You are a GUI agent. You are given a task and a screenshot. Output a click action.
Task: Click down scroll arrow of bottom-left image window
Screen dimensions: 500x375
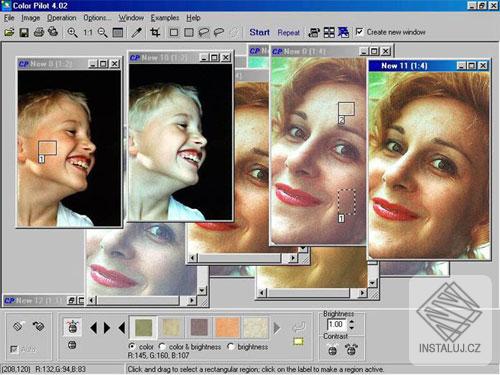202,290
